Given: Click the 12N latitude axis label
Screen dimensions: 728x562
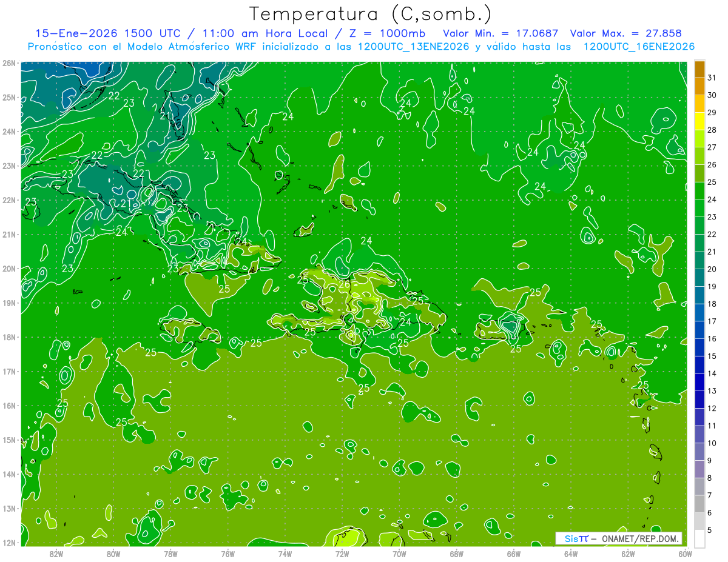Looking at the screenshot, I should tap(9, 543).
